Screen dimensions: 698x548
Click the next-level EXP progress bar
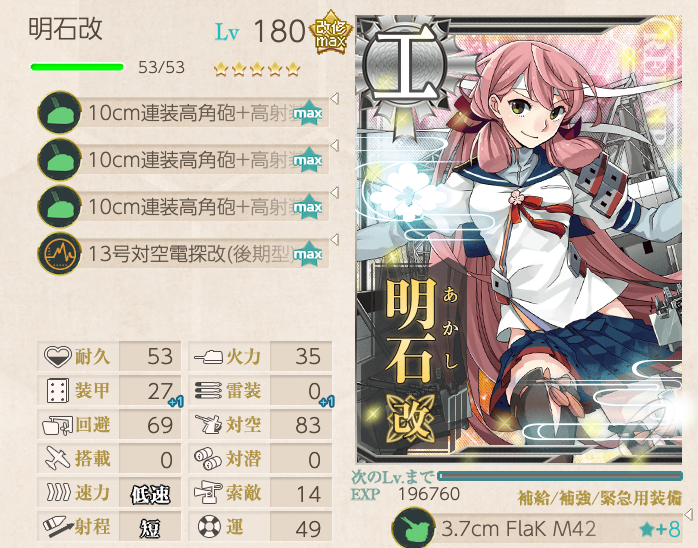tap(560, 476)
